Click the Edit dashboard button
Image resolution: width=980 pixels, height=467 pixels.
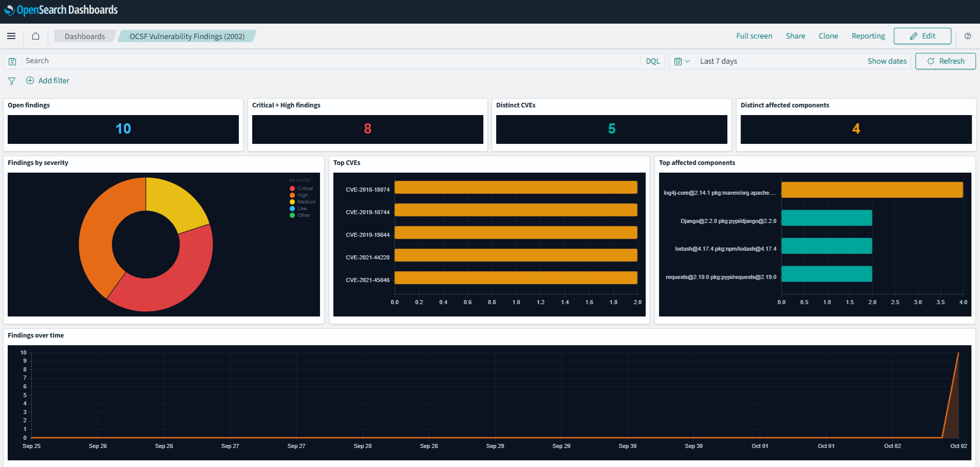click(922, 36)
